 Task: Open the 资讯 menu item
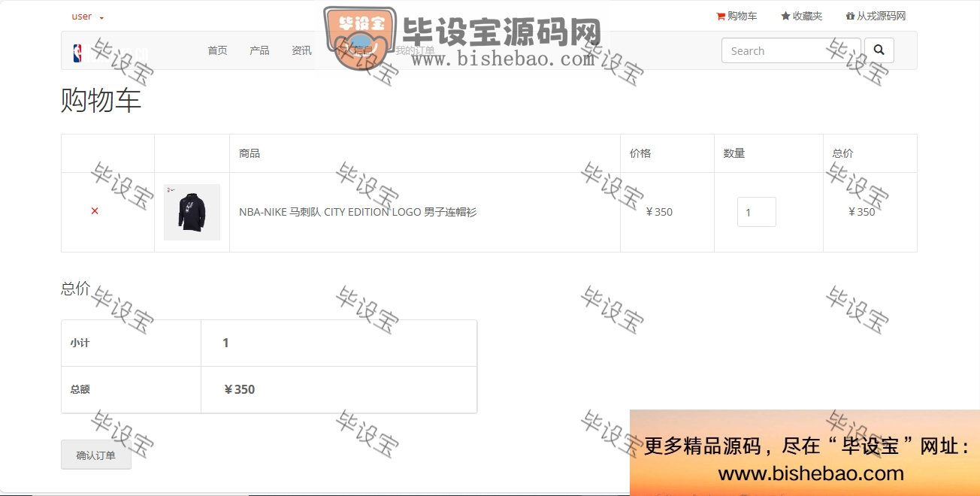301,50
